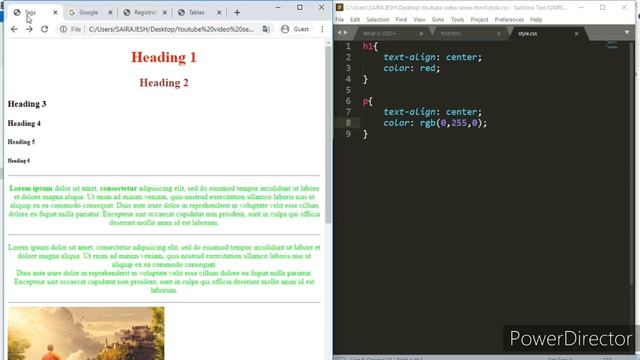This screenshot has height=360, width=640.
Task: Click the h1 selector on line 1
Action: (x=368, y=46)
